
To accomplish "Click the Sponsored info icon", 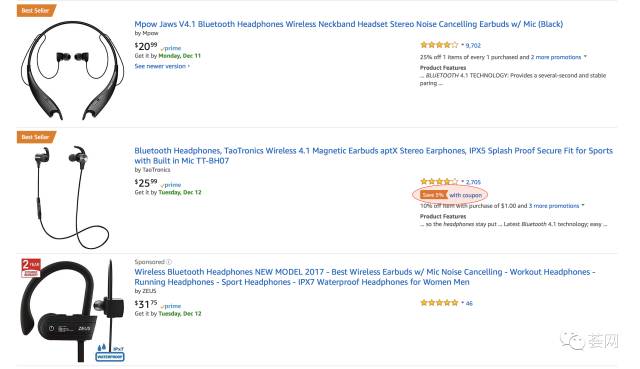I will [x=169, y=262].
